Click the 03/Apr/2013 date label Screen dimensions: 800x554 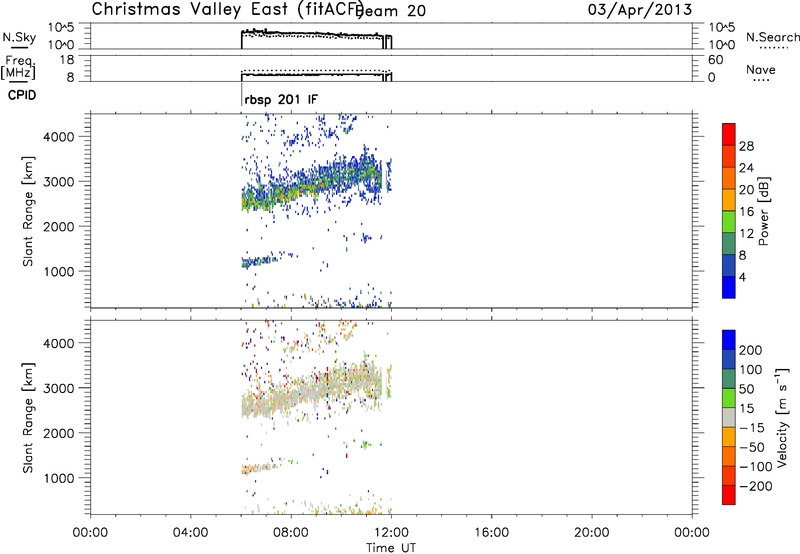pos(640,10)
